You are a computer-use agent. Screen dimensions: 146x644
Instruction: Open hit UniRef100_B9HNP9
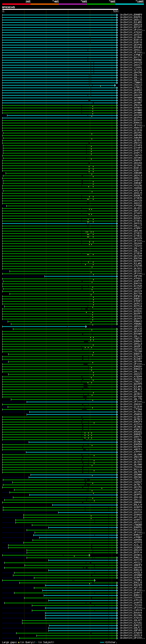pos(131,15)
